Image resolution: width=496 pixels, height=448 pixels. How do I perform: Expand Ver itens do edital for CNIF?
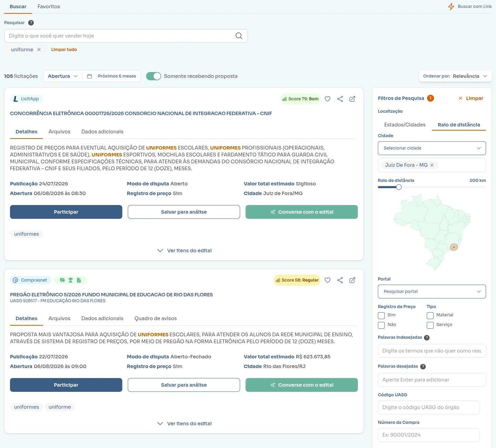point(184,251)
